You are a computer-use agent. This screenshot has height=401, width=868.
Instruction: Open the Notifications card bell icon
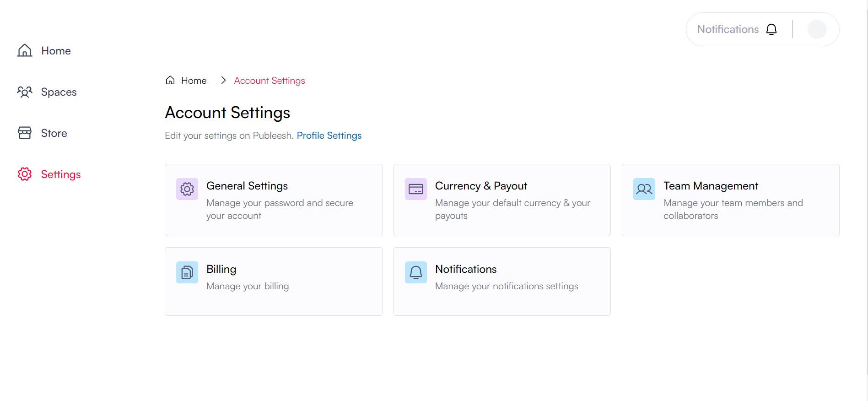(x=416, y=272)
